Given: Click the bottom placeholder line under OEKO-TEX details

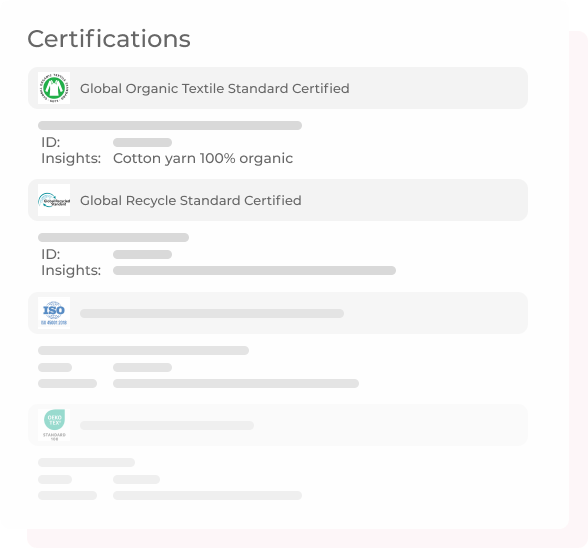Looking at the screenshot, I should click(x=207, y=495).
